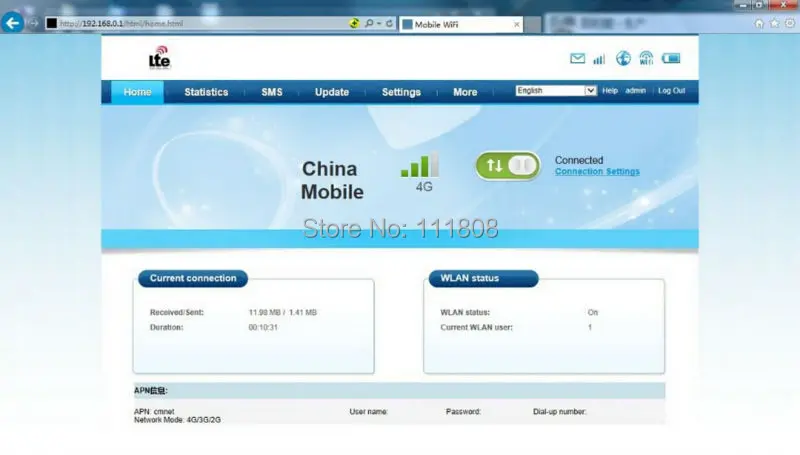This screenshot has width=800, height=455.
Task: Click the compatibility view icon in address bar
Action: (354, 23)
